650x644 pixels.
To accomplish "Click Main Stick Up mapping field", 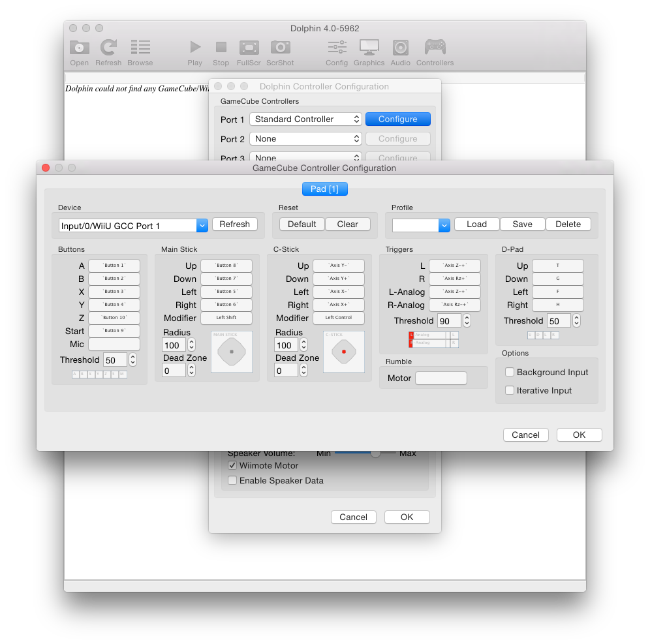I will [226, 266].
